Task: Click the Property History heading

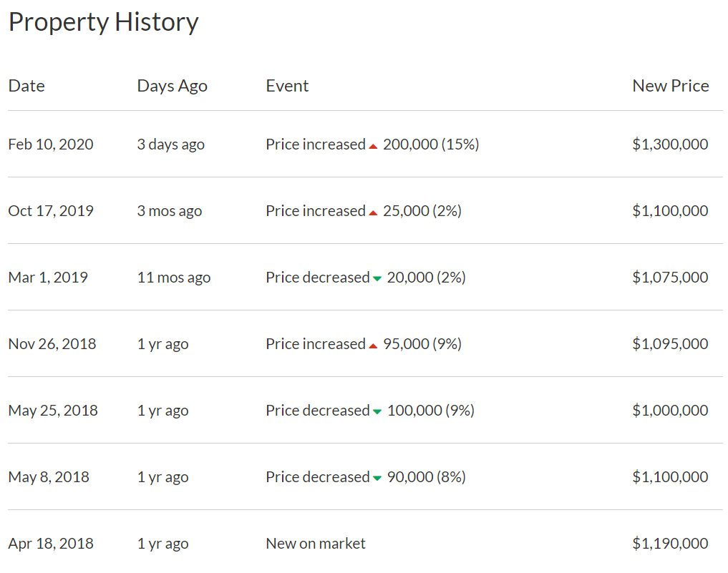Action: [x=103, y=22]
